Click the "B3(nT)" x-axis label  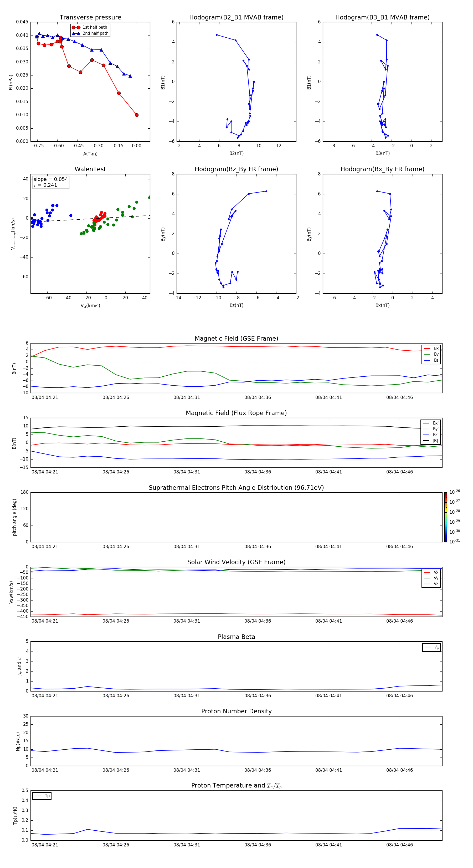[x=382, y=153]
